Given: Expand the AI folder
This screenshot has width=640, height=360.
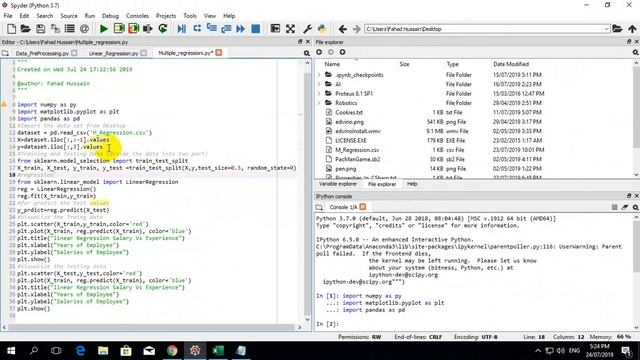Looking at the screenshot, I should click(319, 84).
